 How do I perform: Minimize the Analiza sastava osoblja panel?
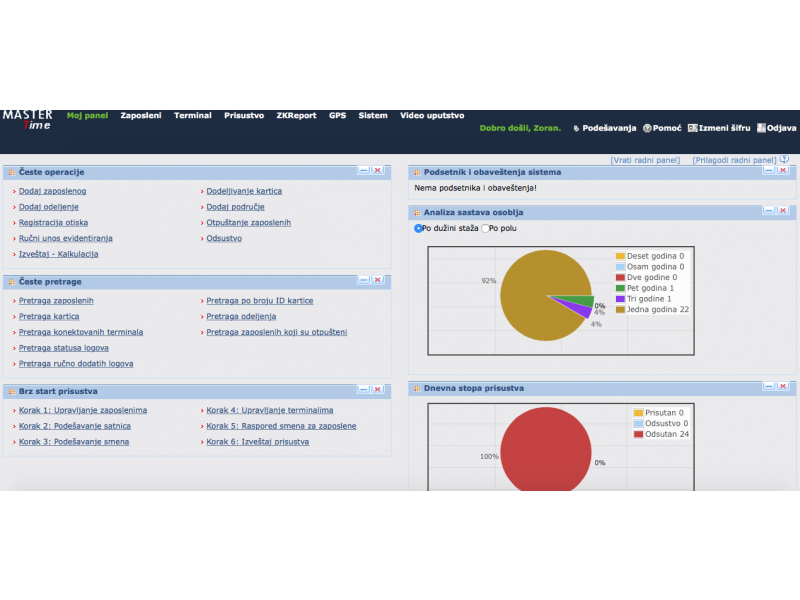(x=769, y=210)
